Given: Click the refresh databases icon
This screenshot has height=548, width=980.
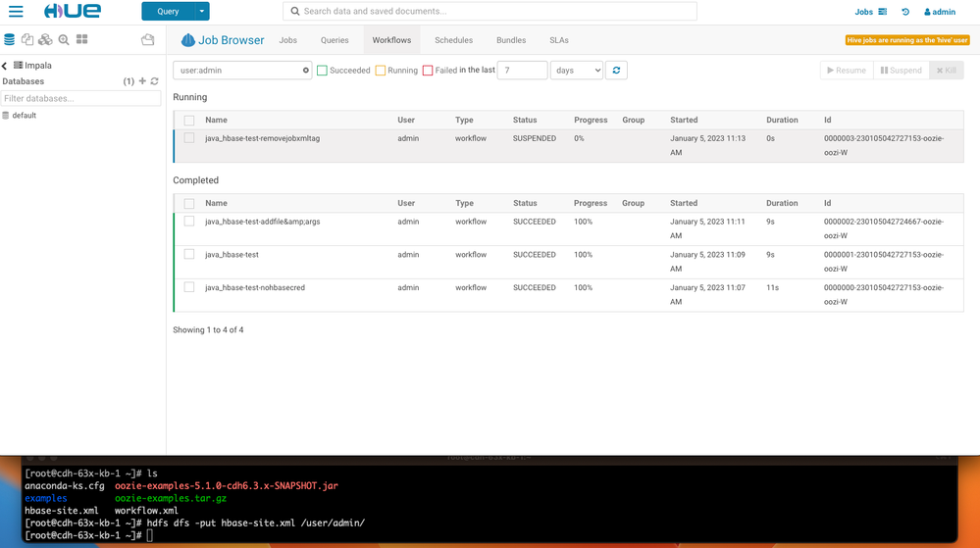Looking at the screenshot, I should point(154,81).
